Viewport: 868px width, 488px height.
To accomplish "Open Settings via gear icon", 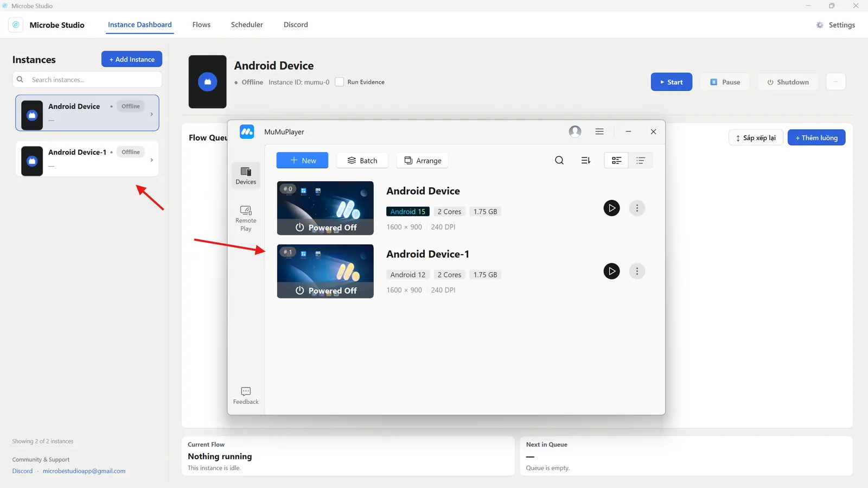I will [x=820, y=25].
